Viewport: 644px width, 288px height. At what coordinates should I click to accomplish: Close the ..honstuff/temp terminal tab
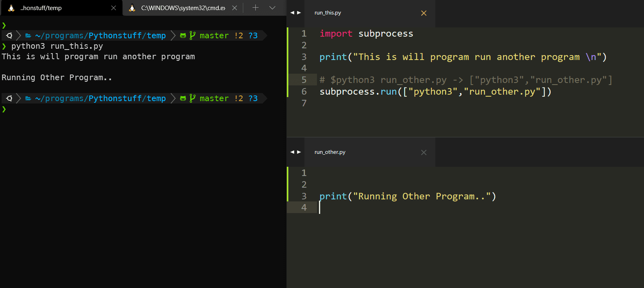coord(114,8)
